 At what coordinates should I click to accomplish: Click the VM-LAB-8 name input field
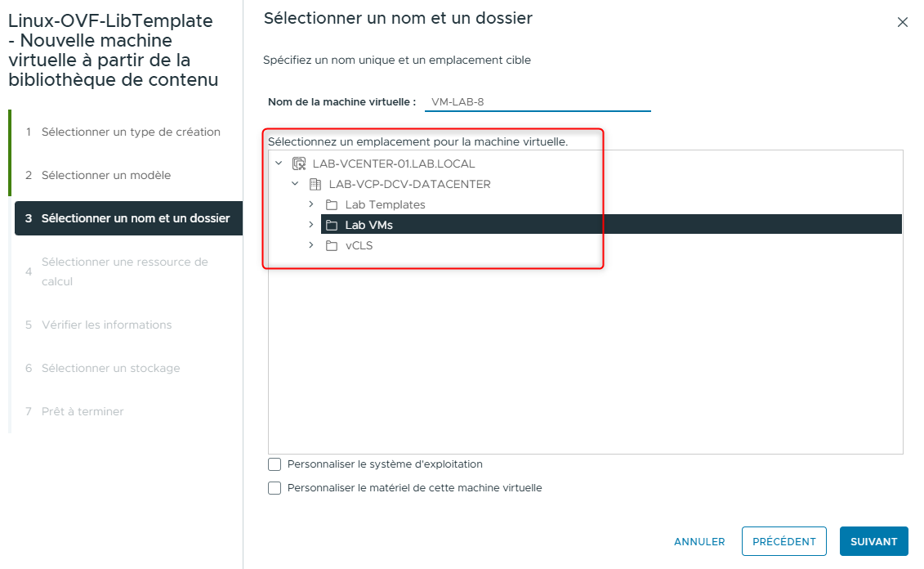point(537,102)
